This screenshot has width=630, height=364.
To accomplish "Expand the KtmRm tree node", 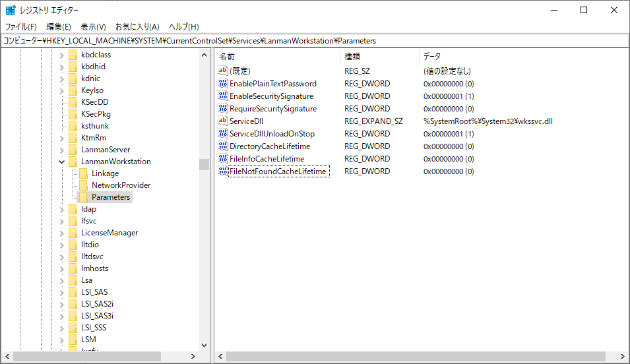I will (61, 138).
